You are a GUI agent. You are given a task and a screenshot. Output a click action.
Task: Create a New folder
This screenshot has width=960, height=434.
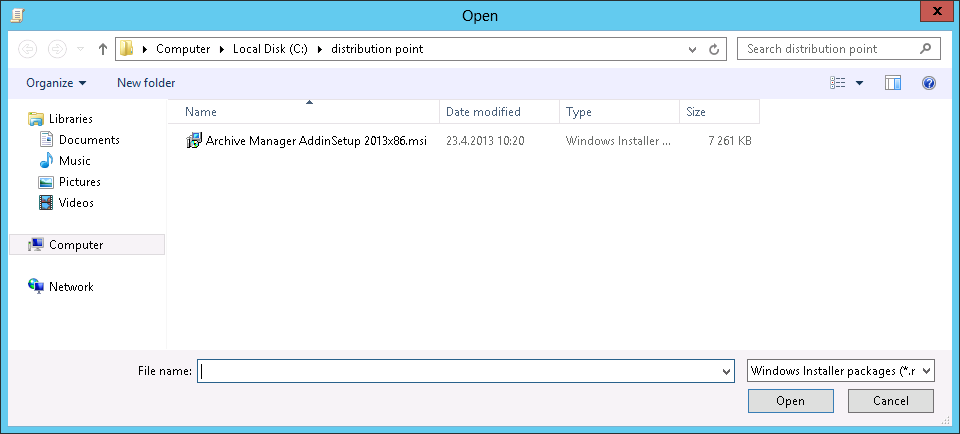[x=146, y=83]
